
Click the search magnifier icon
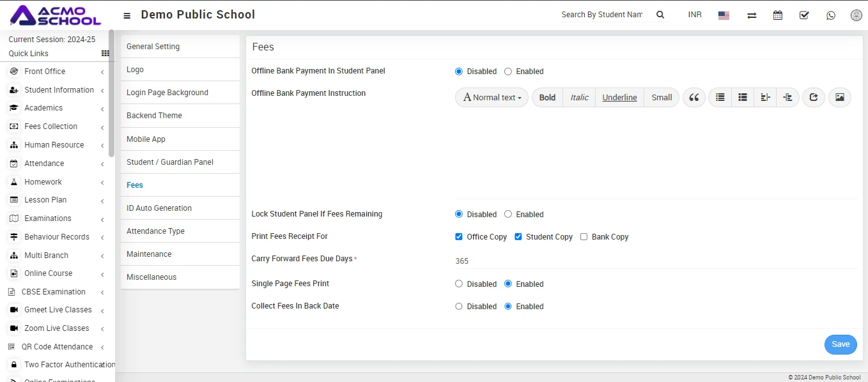point(660,15)
